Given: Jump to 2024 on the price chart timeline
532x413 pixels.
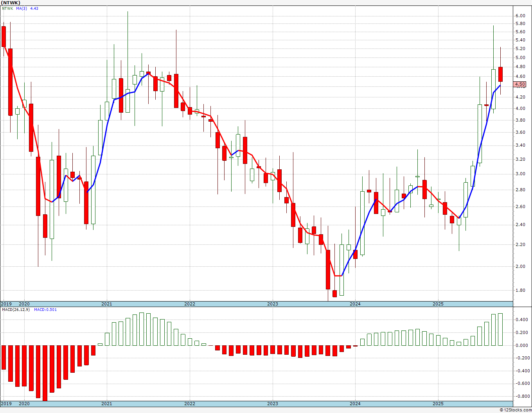Looking at the screenshot, I should pos(355,304).
